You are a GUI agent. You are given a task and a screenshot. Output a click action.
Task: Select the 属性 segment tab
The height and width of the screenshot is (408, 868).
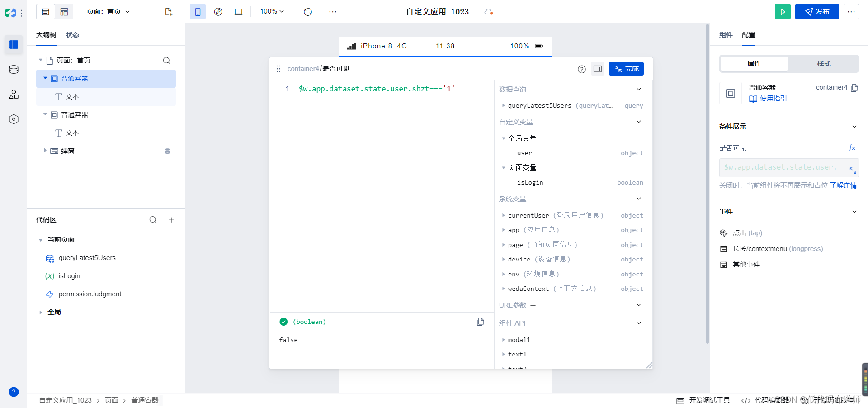click(x=754, y=64)
